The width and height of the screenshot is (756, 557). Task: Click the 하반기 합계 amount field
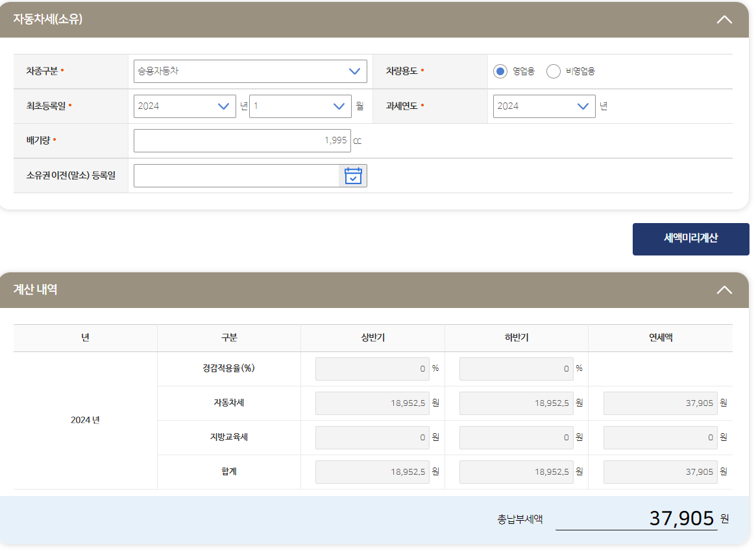[x=516, y=471]
